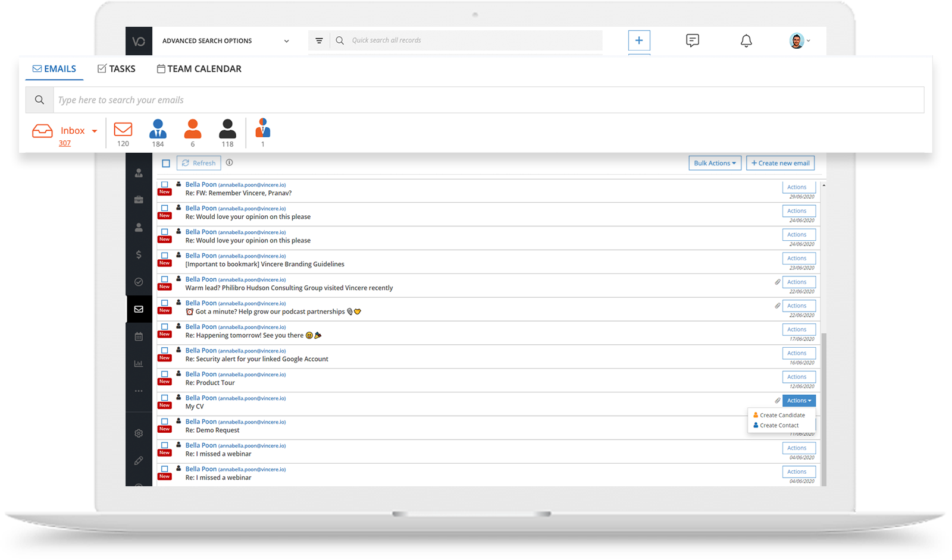Open Actions for Branding Guidelines email
Viewport: 952px width, 560px height.
pos(798,259)
